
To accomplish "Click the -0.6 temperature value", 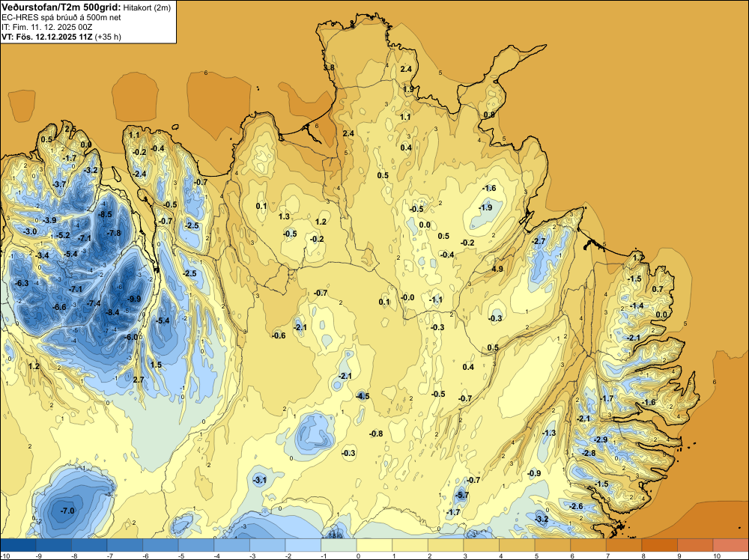I will tap(279, 335).
